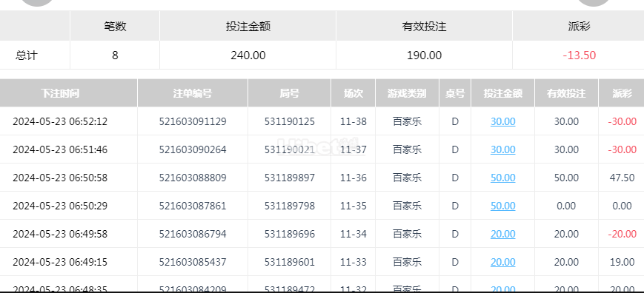Click the summary 有效投注 total 190.00
This screenshot has width=644, height=293.
(424, 55)
